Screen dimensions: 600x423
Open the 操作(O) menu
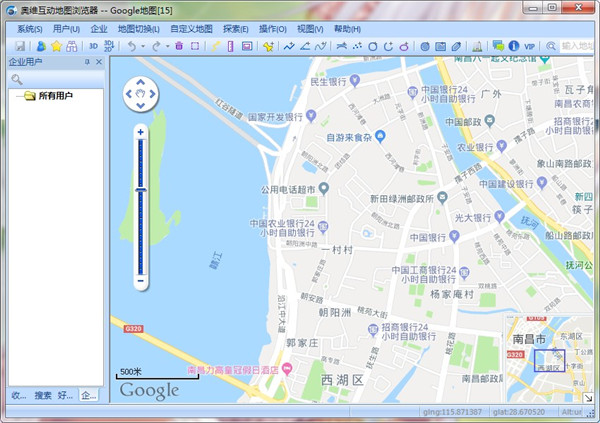click(272, 29)
